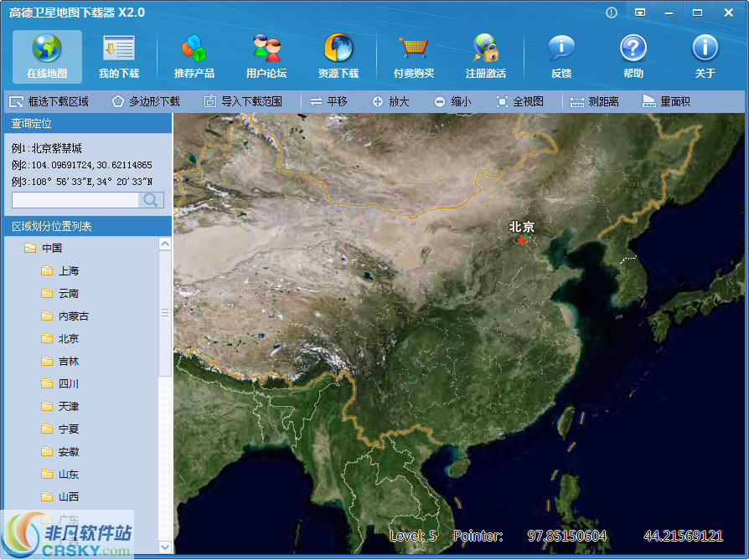Screen dimensions: 749x560
Task: Open 注册激活 registration activation
Action: (486, 56)
